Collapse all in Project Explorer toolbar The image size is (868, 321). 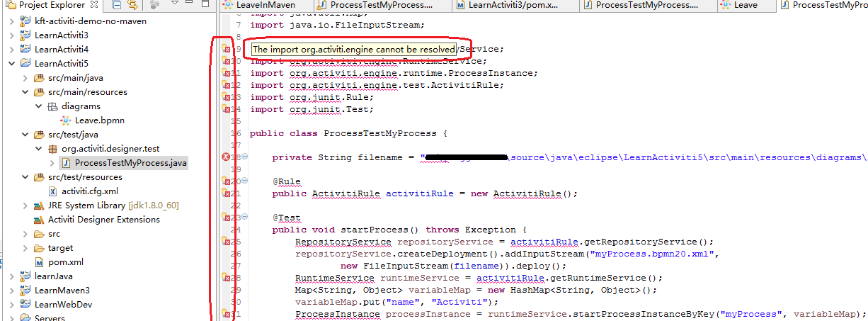[x=116, y=6]
